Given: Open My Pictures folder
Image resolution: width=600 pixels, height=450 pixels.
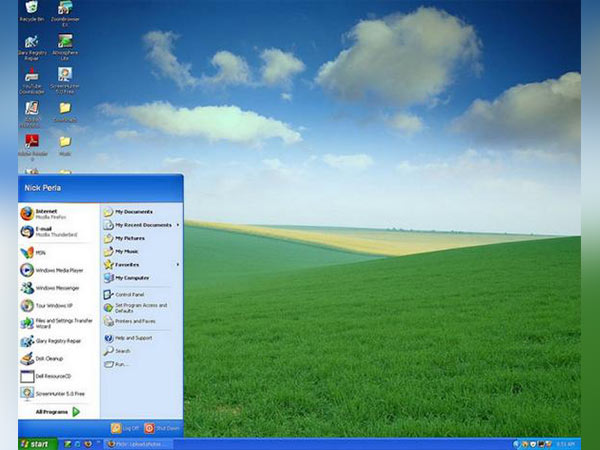Looking at the screenshot, I should click(x=141, y=238).
